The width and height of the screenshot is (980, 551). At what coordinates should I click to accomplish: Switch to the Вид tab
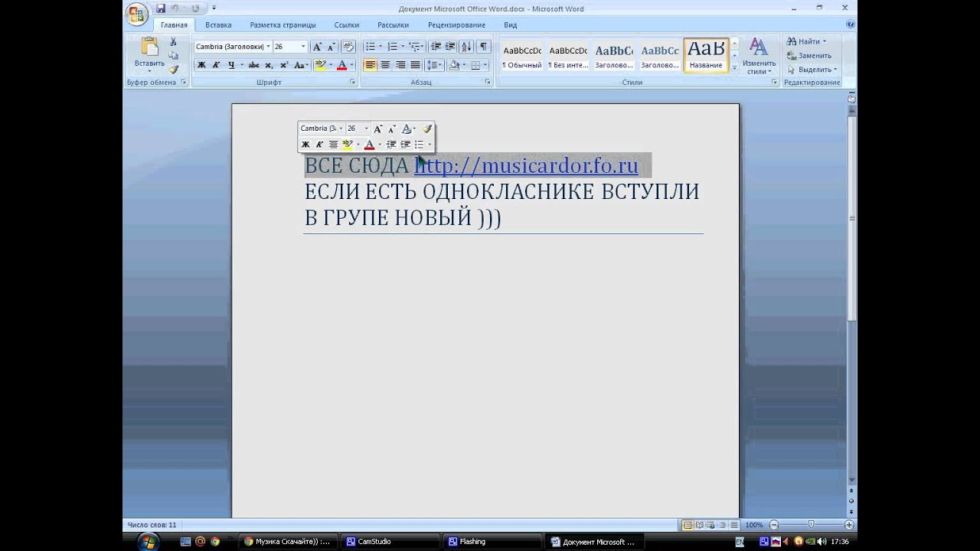coord(510,24)
